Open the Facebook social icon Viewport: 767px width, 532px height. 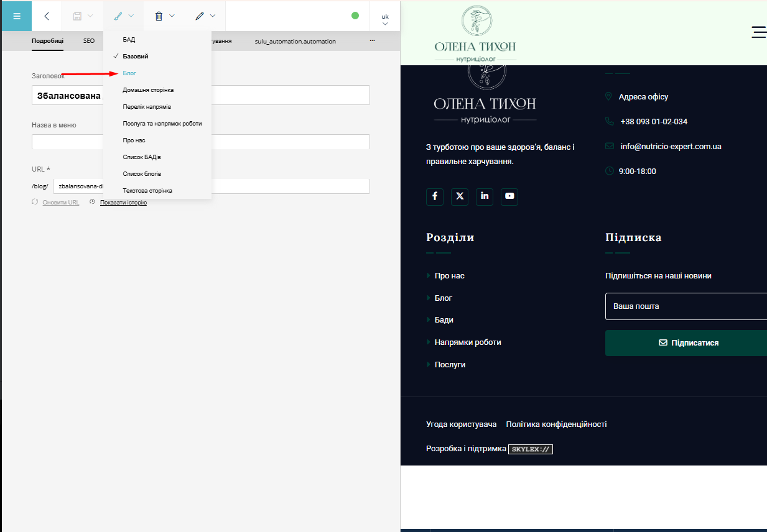click(x=435, y=196)
